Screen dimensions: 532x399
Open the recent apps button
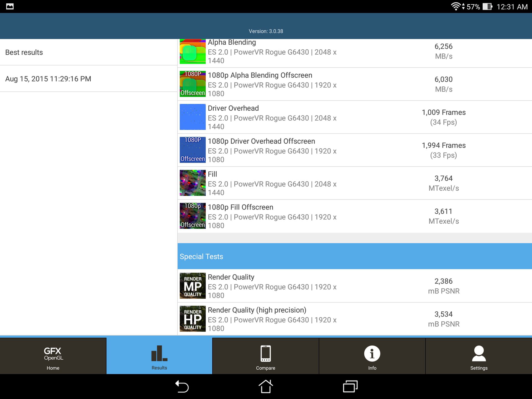click(x=350, y=387)
